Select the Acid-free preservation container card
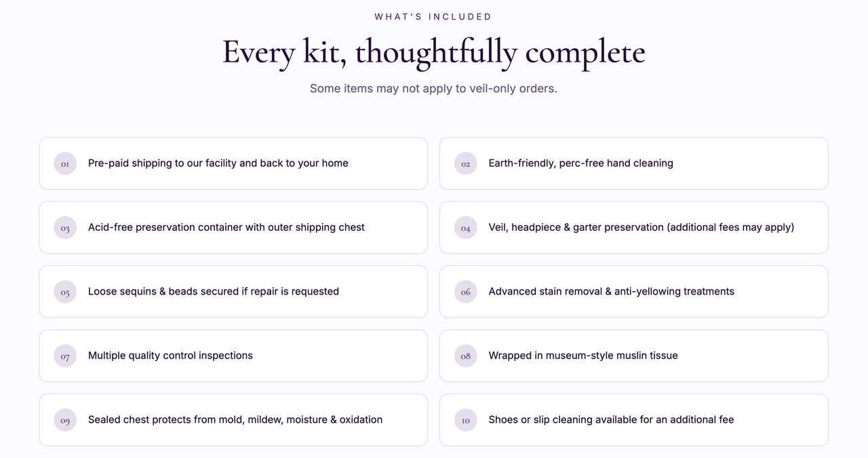Viewport: 868px width, 458px height. tap(233, 227)
